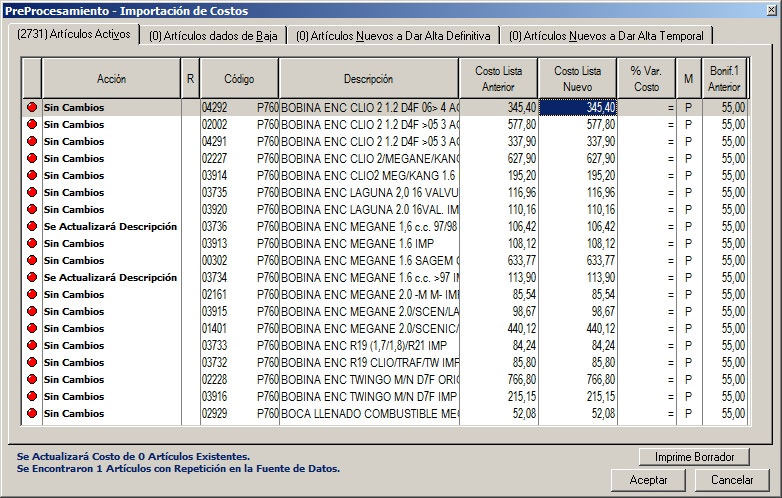
Task: Close the PreProcesamiento dialog window
Action: point(769,10)
